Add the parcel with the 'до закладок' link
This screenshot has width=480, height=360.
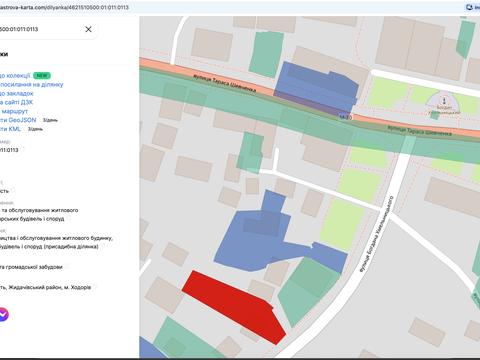pyautogui.click(x=17, y=94)
